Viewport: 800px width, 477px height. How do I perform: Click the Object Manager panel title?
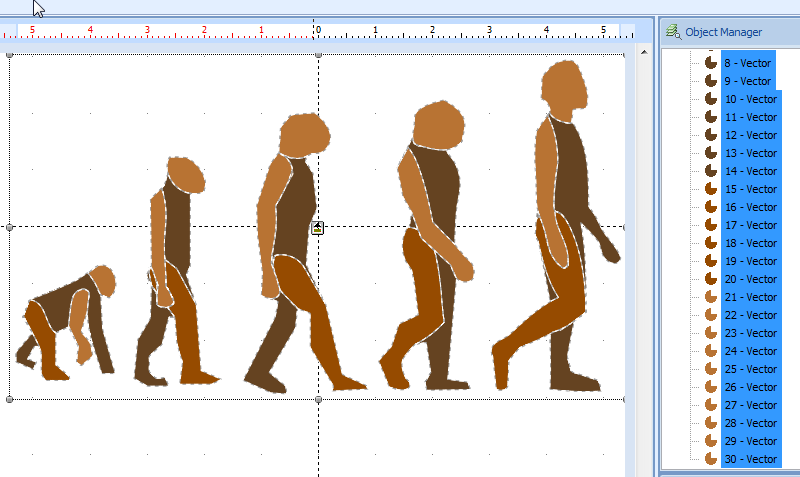click(x=723, y=32)
